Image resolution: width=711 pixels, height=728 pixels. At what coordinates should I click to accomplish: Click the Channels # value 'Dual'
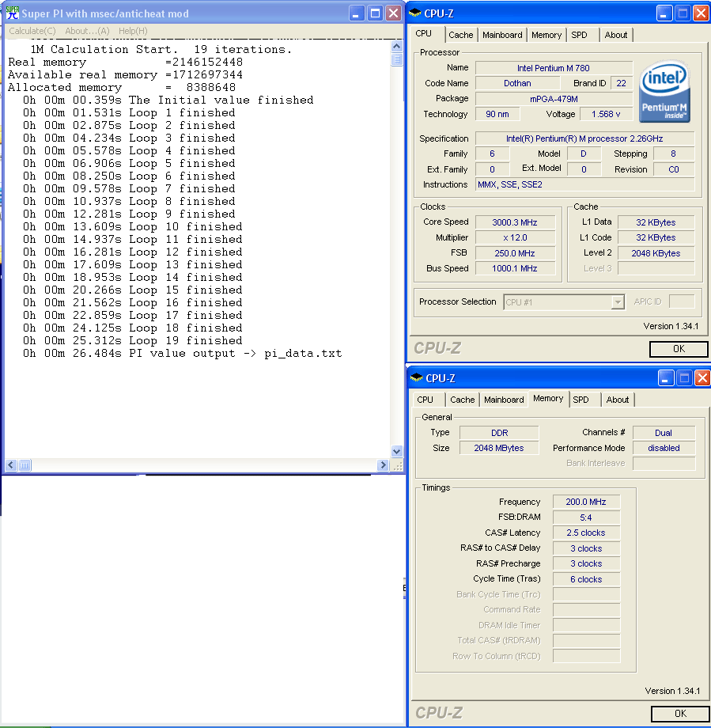[664, 433]
